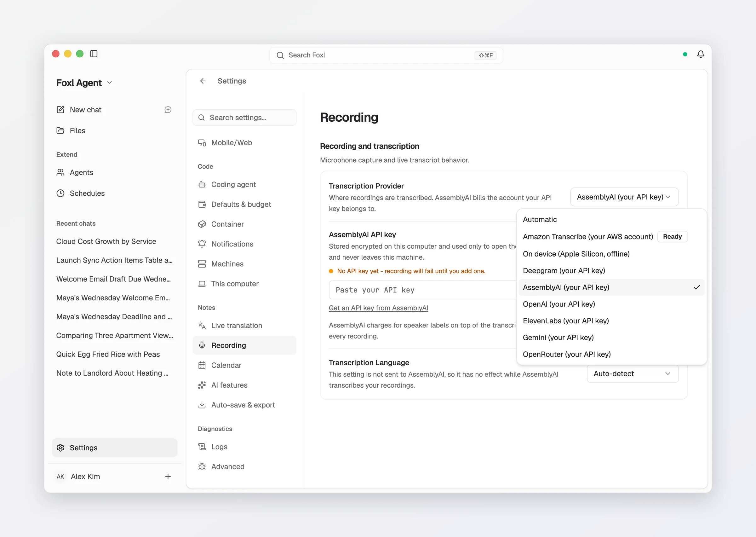Select Automatic provider option
The height and width of the screenshot is (537, 756).
point(611,220)
